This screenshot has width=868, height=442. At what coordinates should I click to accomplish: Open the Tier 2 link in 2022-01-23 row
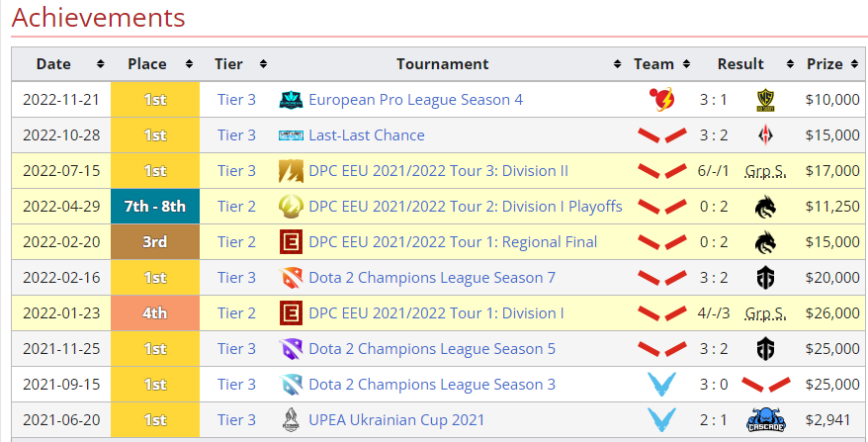[236, 313]
